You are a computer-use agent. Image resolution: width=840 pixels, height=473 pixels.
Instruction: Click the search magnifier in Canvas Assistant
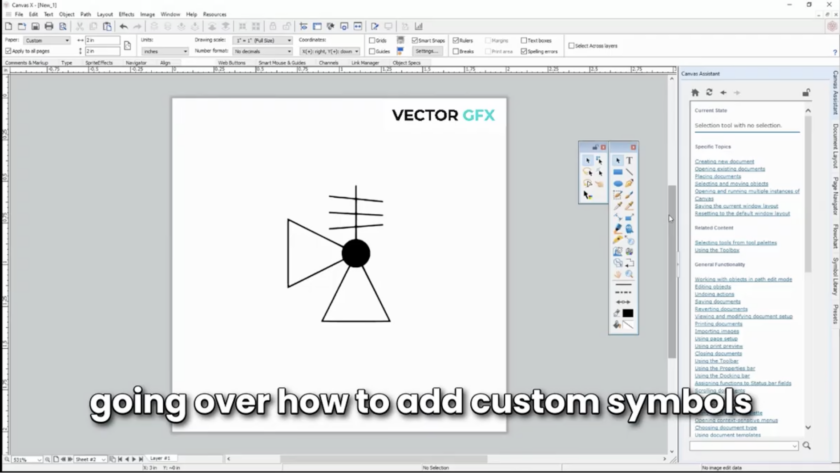(x=806, y=446)
